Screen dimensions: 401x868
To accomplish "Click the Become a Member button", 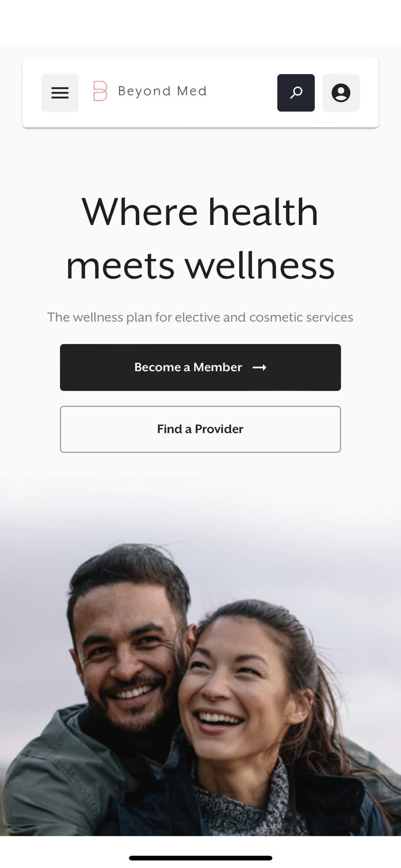I will [200, 368].
